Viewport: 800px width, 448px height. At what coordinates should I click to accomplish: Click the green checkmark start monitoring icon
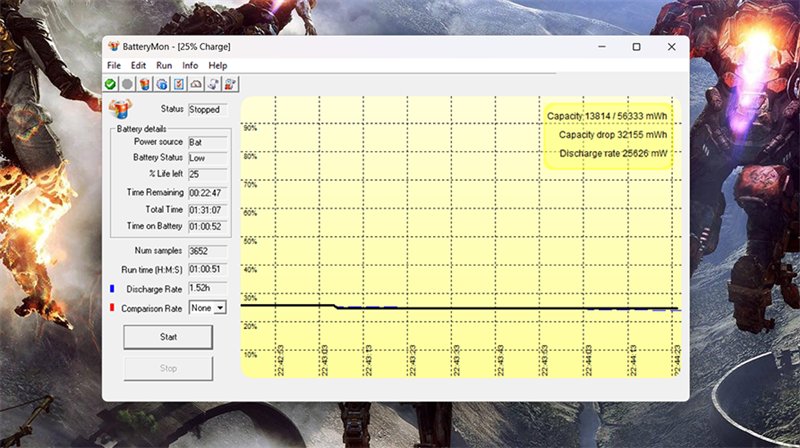(x=110, y=84)
